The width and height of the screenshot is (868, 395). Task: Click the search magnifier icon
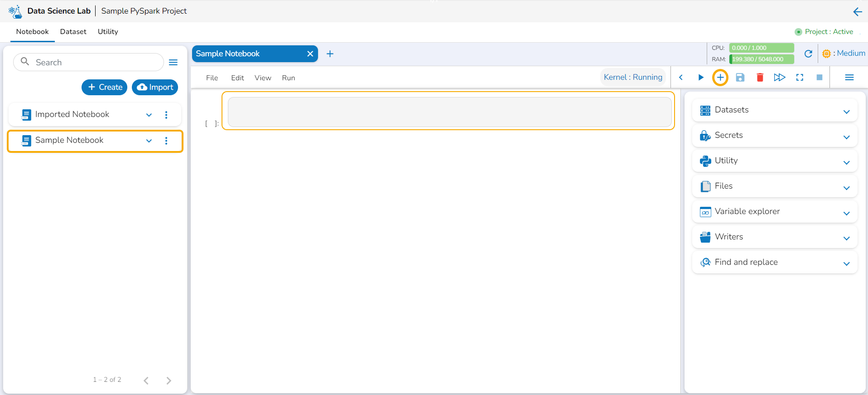pyautogui.click(x=25, y=62)
